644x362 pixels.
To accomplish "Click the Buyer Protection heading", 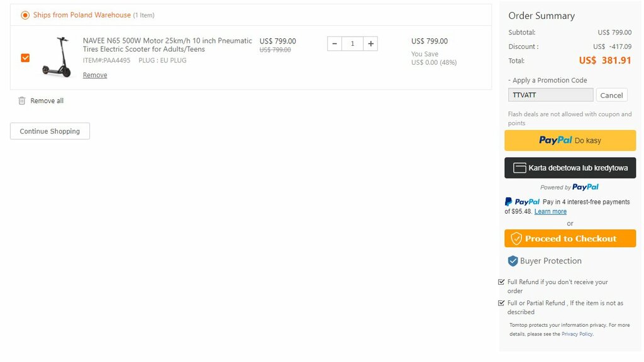I will (x=551, y=261).
